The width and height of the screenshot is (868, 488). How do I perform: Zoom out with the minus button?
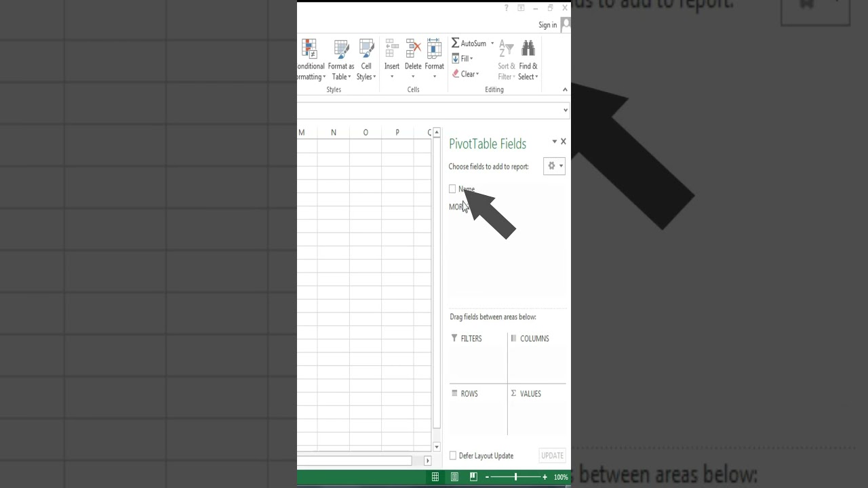pyautogui.click(x=487, y=477)
